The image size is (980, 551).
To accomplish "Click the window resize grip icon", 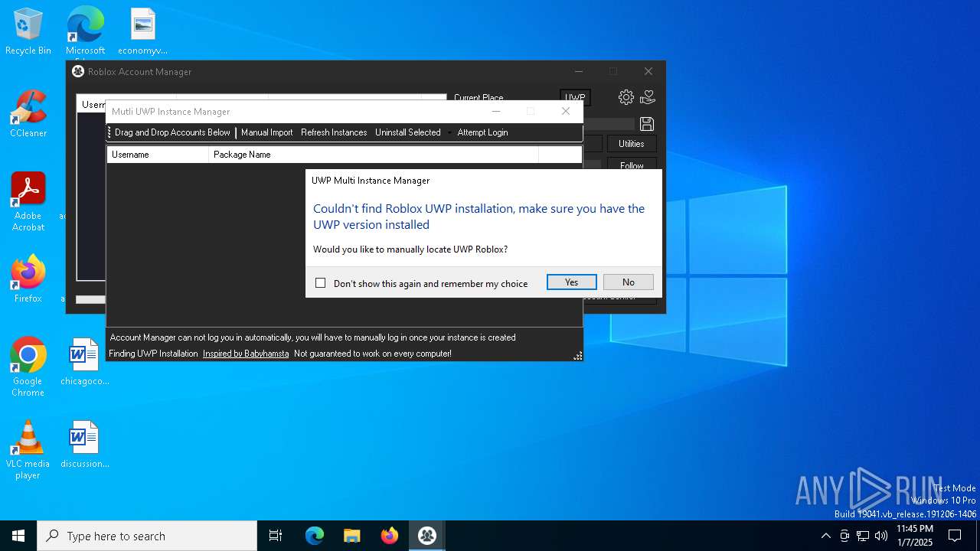I will point(578,356).
